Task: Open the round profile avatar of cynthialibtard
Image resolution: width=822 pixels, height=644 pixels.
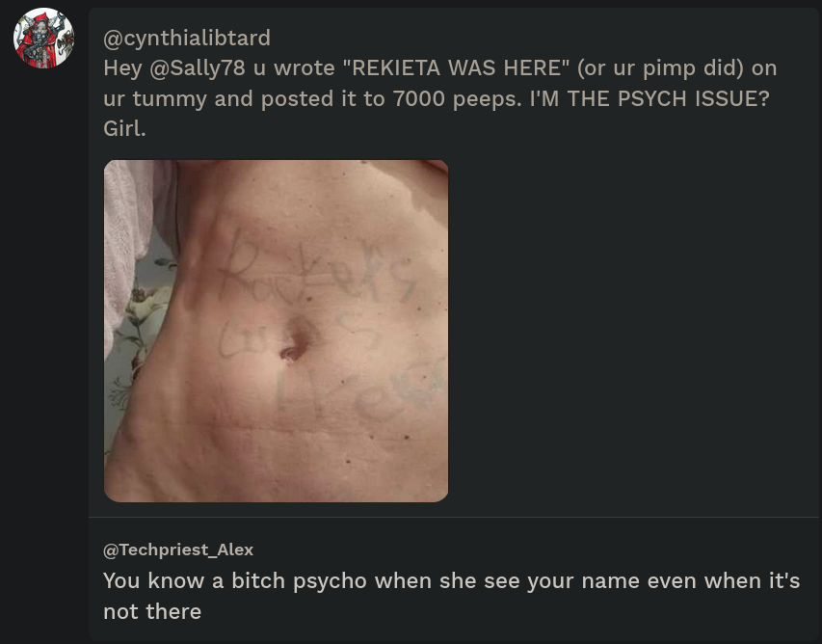Action: (x=43, y=38)
